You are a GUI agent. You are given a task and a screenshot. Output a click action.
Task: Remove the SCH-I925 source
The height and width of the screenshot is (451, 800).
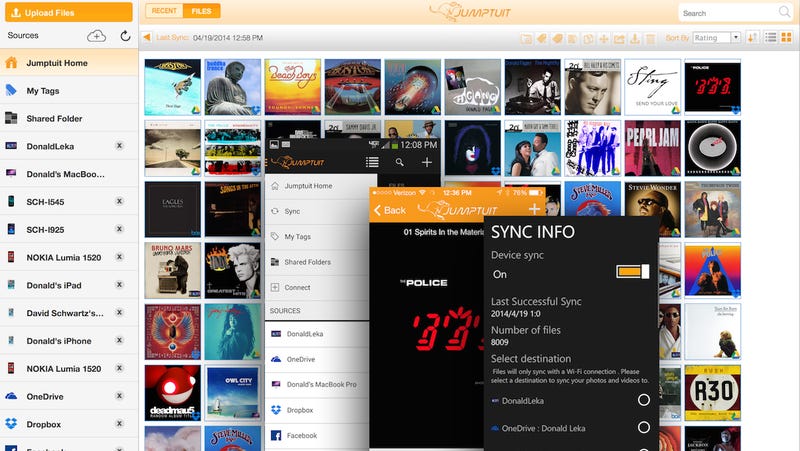pos(119,229)
